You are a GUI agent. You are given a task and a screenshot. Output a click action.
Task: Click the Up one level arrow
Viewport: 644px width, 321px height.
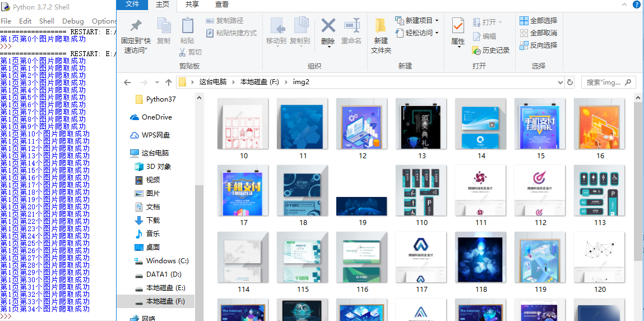(168, 82)
